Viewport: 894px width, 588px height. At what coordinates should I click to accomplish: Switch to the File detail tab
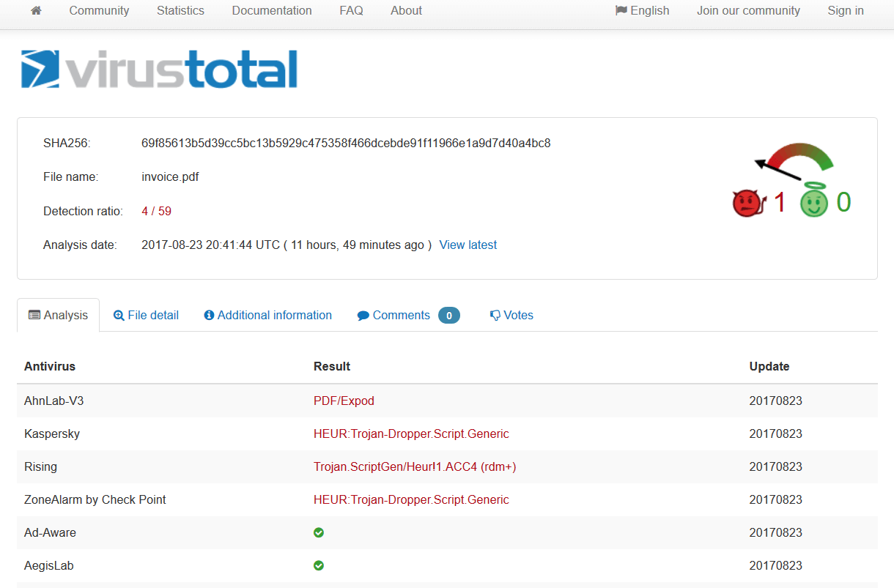tap(146, 316)
